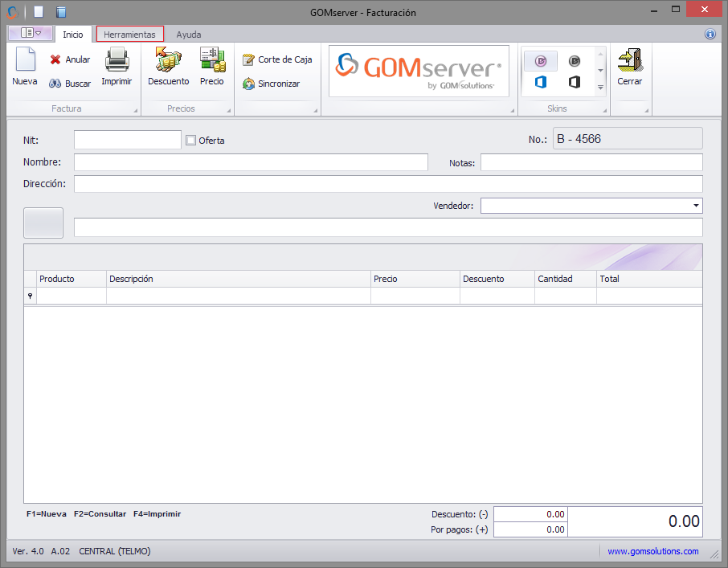Run Sincronizar sync action
728x568 pixels.
tap(271, 84)
